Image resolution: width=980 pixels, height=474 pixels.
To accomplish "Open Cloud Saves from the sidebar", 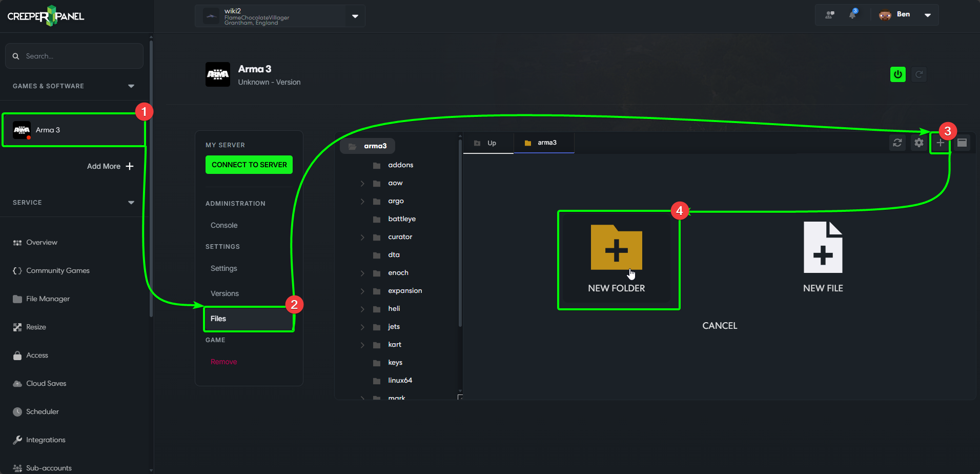I will coord(46,383).
